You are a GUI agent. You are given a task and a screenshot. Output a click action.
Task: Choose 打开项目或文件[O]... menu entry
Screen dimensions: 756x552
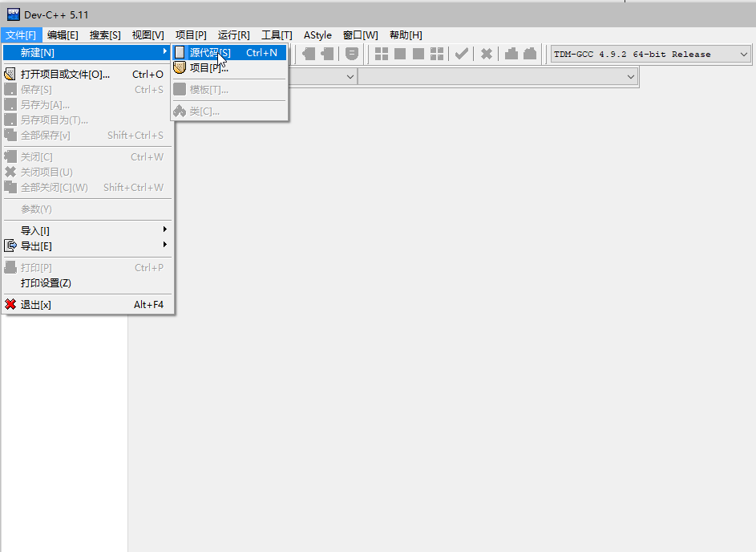[x=87, y=75]
